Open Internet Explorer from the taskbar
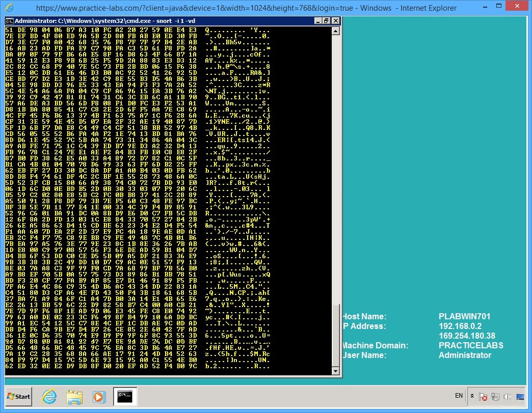Image resolution: width=532 pixels, height=413 pixels. [x=49, y=396]
